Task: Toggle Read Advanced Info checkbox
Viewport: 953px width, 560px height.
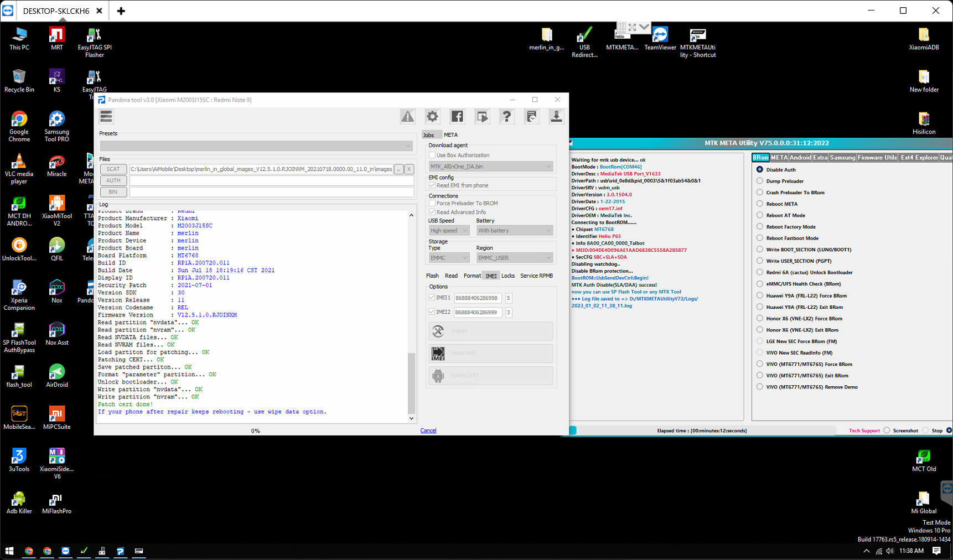Action: coord(432,212)
